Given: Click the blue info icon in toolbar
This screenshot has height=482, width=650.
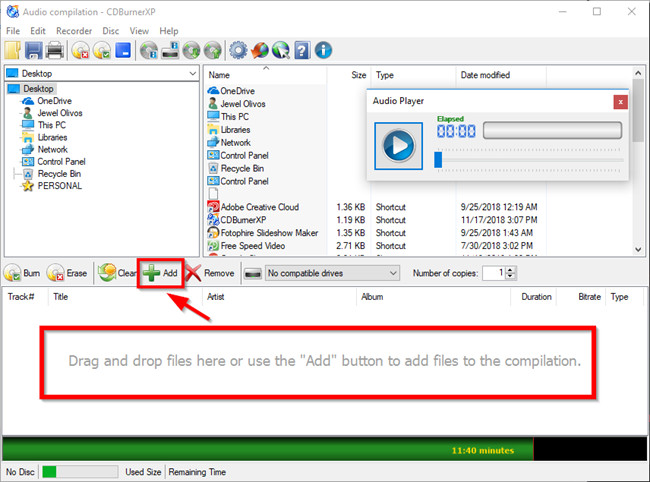Looking at the screenshot, I should point(324,50).
